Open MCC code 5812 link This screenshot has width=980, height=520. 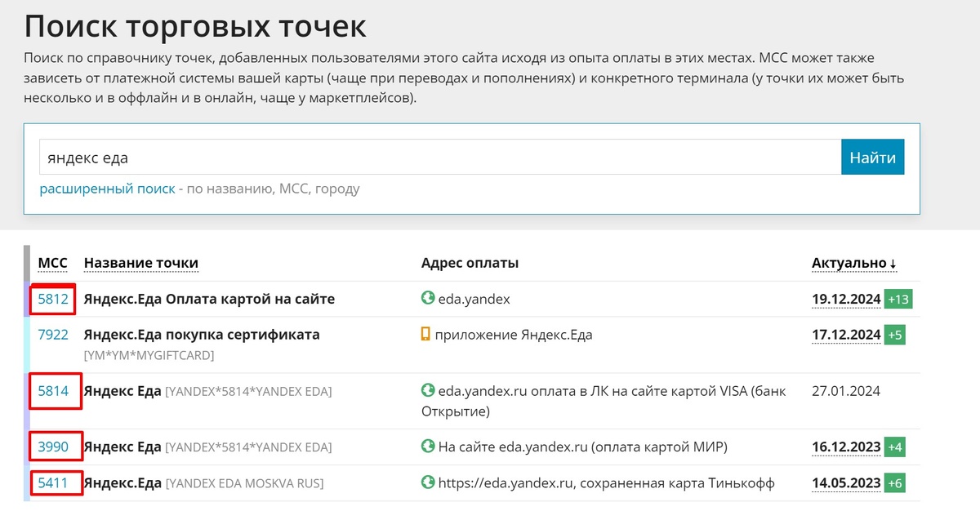(x=52, y=299)
